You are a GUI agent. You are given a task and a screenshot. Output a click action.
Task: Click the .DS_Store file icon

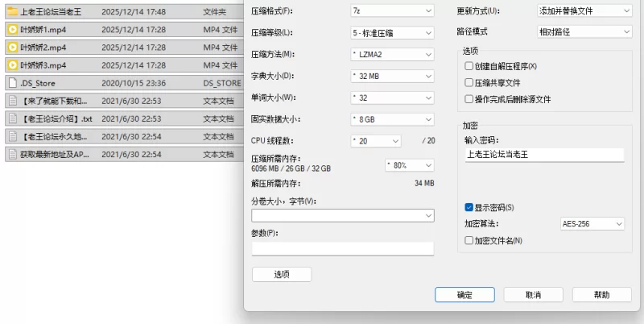click(x=13, y=83)
